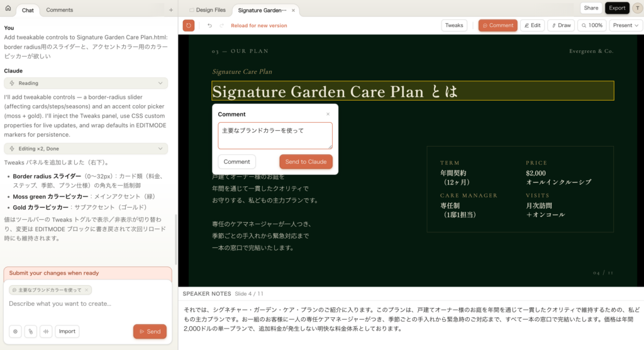Screen dimensions: 644x350
Task: Click the undo arrow icon
Action: pos(209,25)
